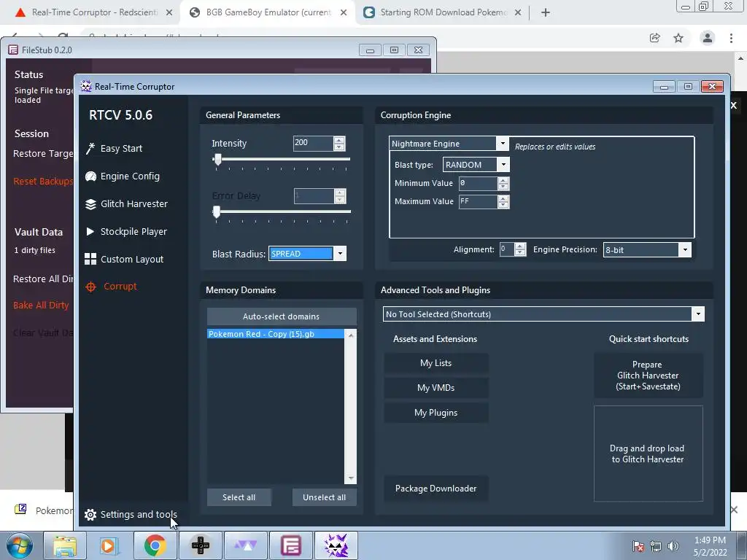Open Engine Config gauge icon
The image size is (747, 560).
[90, 176]
